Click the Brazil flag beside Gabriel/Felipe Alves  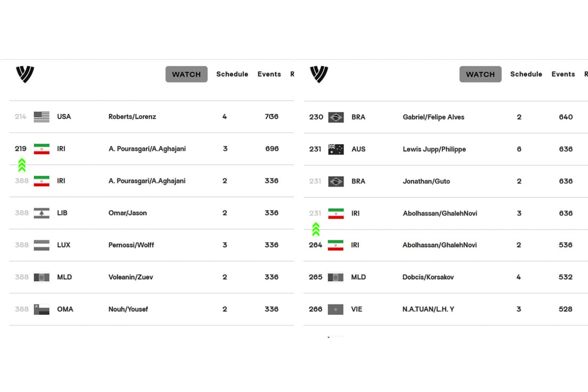pos(336,117)
